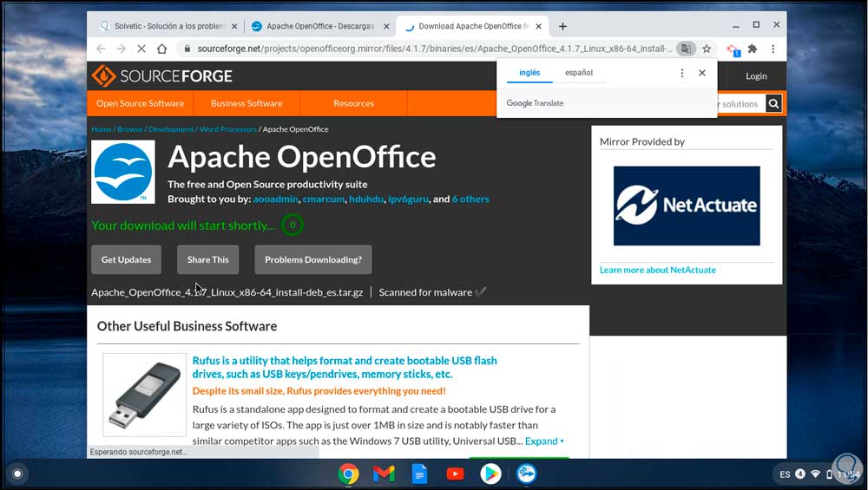Expand the Rufus description

[544, 441]
